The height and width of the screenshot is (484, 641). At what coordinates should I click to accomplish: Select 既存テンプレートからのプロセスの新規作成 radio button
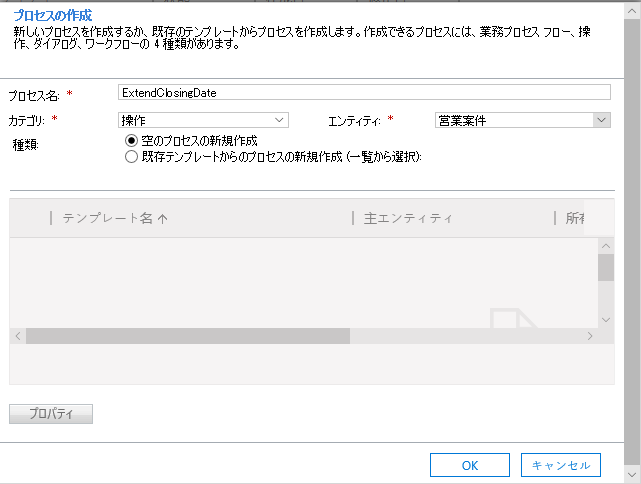pyautogui.click(x=131, y=157)
